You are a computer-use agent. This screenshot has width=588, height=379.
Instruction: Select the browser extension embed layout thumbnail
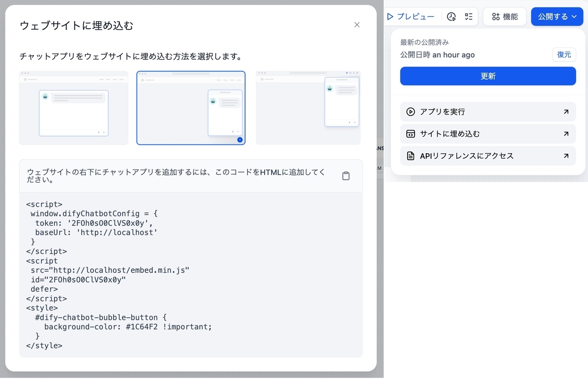pos(308,108)
